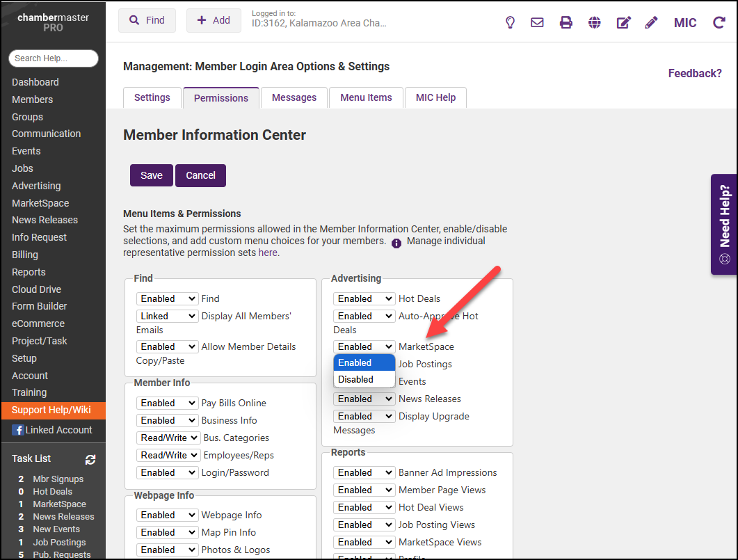
Task: Switch to the Messages tab
Action: click(294, 97)
